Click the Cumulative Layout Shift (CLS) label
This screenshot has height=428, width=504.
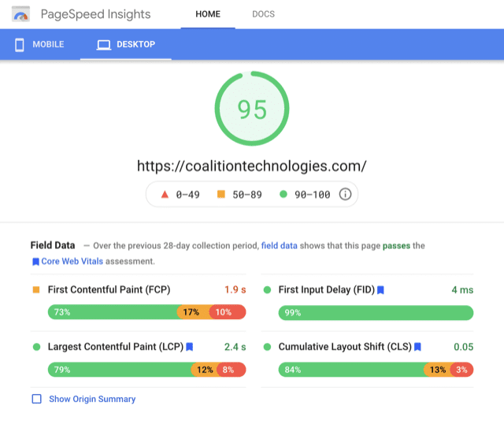pos(345,347)
